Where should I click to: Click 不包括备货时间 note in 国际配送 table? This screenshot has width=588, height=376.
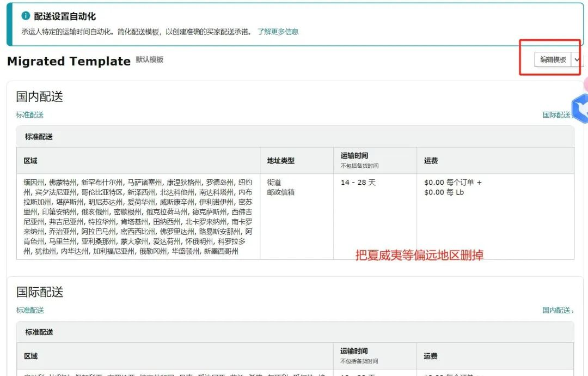[359, 361]
